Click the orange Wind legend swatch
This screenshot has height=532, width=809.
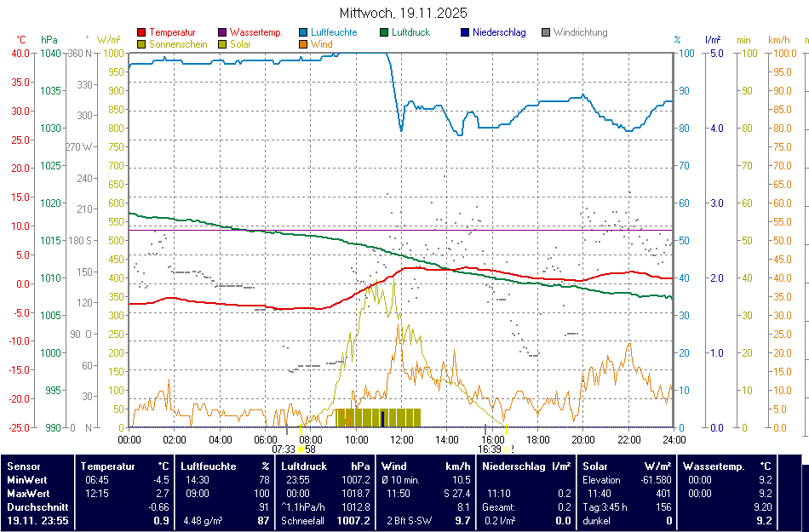304,44
